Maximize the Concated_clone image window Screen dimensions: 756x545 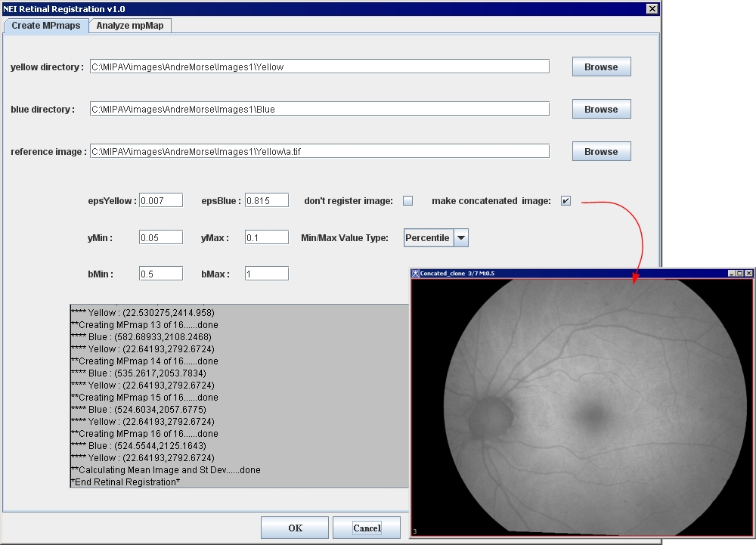(x=740, y=273)
